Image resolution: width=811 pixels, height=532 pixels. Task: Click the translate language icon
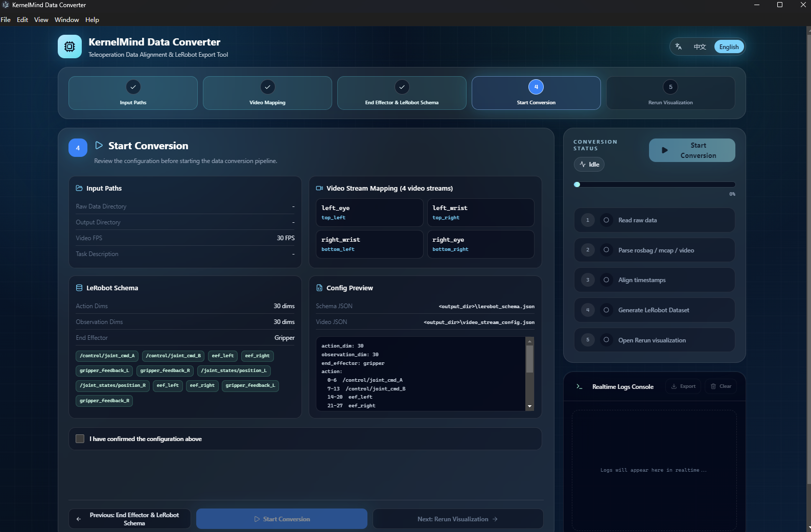tap(679, 47)
